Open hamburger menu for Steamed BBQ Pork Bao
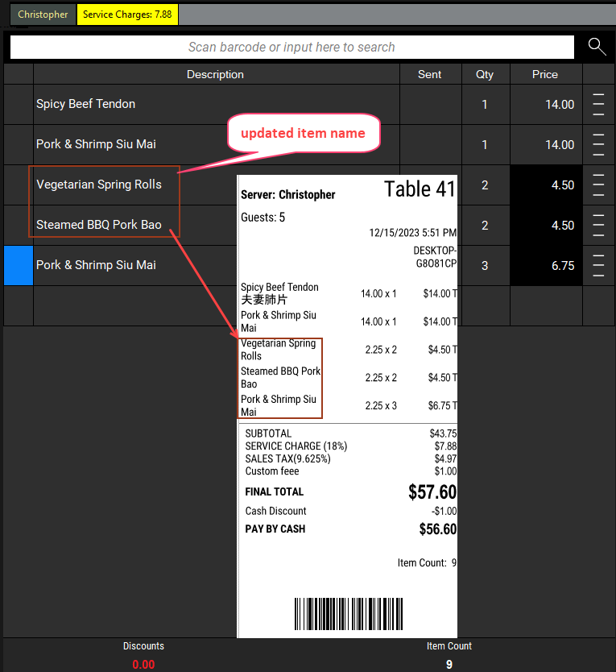The image size is (616, 672). (597, 226)
